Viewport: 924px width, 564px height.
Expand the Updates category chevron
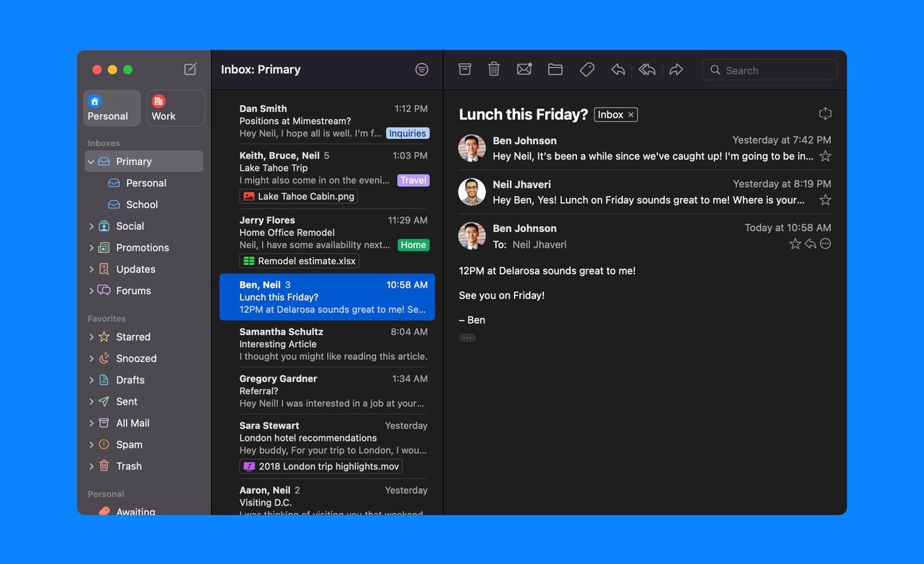(x=91, y=269)
